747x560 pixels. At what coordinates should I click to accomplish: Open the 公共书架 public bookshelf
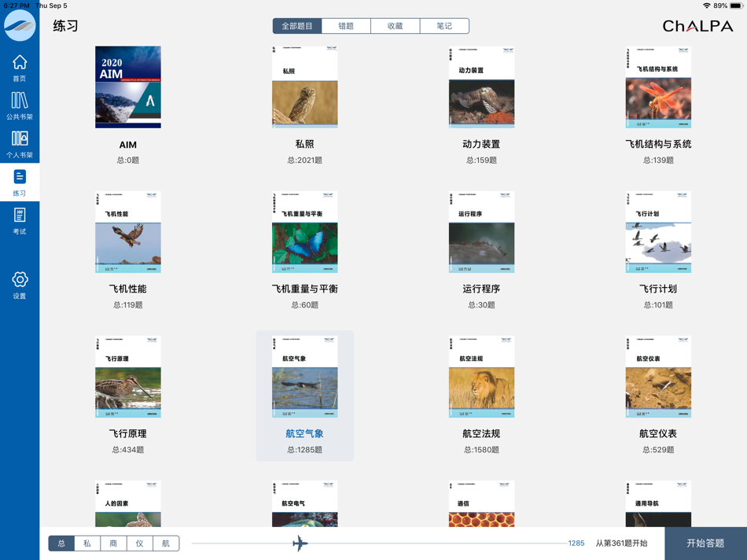tap(20, 106)
